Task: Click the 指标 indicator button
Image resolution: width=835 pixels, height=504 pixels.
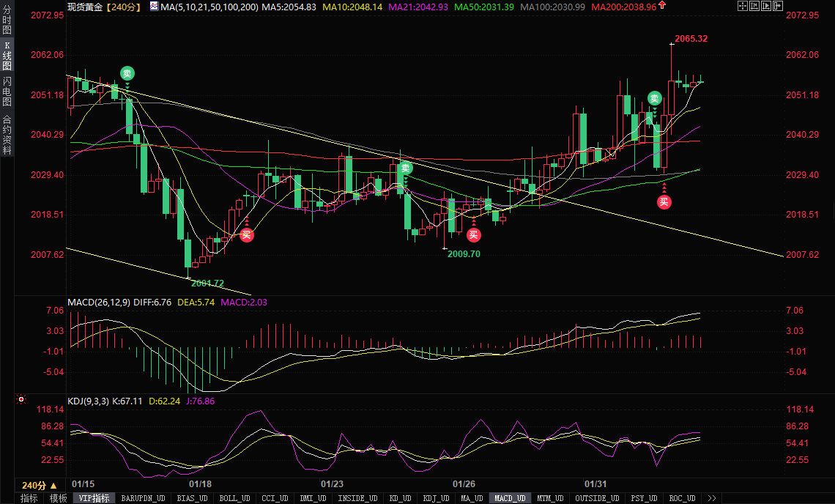Action: coord(29,498)
